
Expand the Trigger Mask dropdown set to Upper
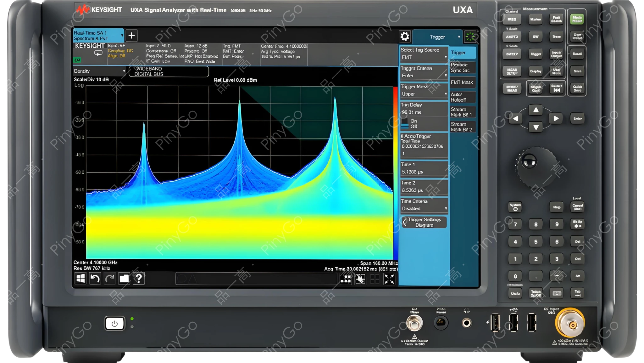click(x=424, y=94)
